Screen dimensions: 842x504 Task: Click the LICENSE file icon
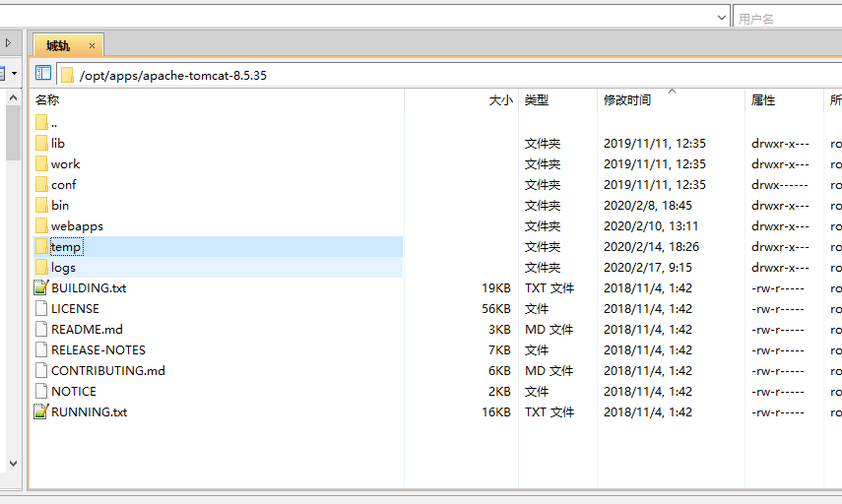[x=41, y=309]
